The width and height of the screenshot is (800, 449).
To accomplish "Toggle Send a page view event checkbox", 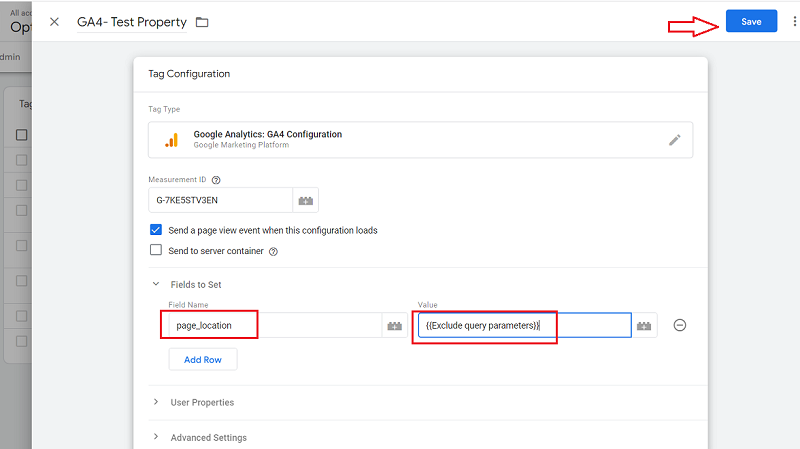I will (x=156, y=230).
